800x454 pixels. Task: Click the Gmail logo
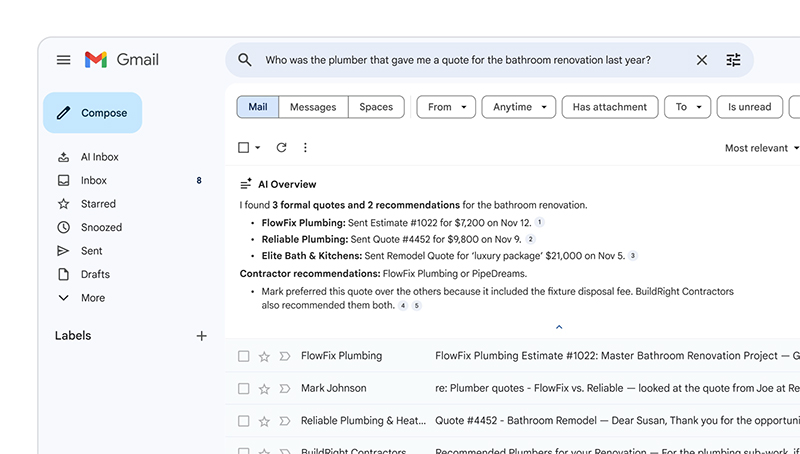click(x=122, y=60)
